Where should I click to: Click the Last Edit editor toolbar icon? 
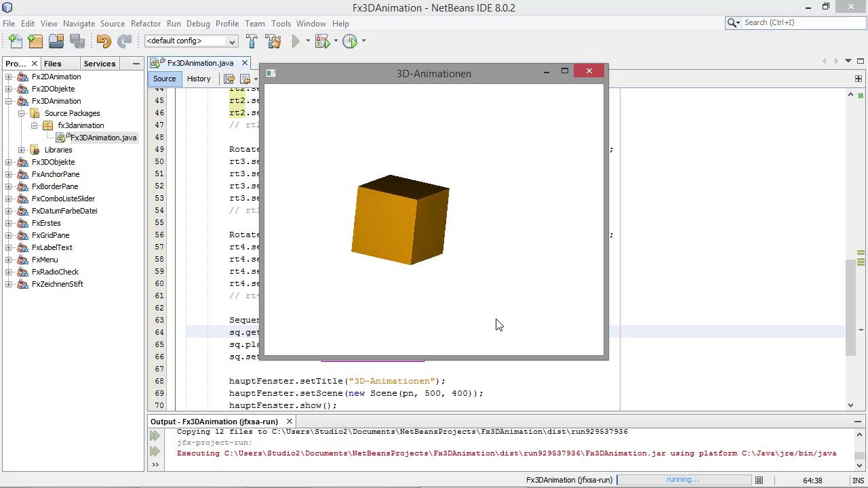coord(229,79)
